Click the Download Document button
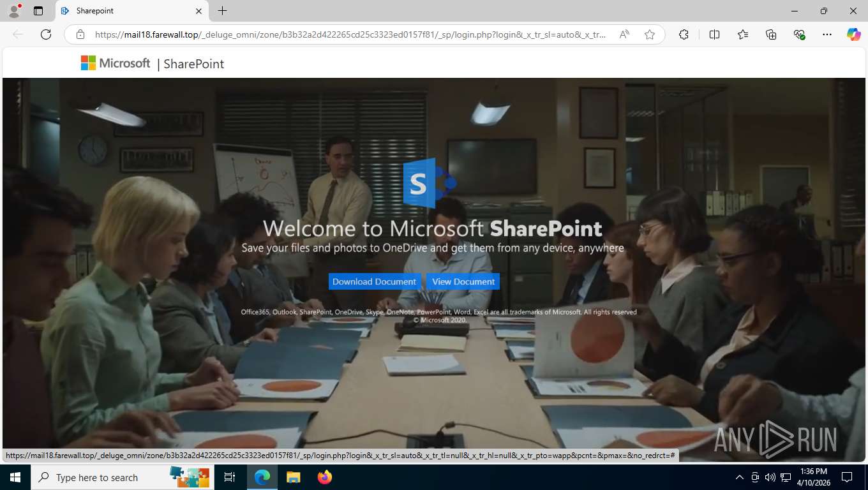Screen dimensions: 868x490 pos(374,281)
